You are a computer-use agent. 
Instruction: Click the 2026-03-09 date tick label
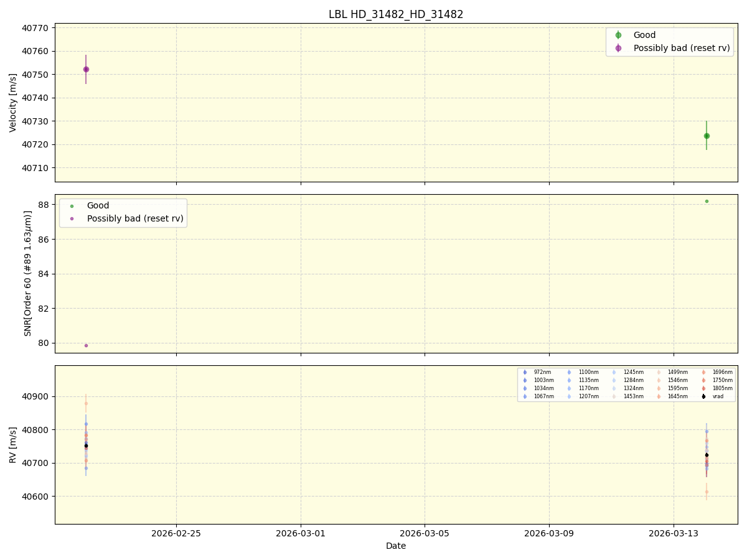click(549, 533)
